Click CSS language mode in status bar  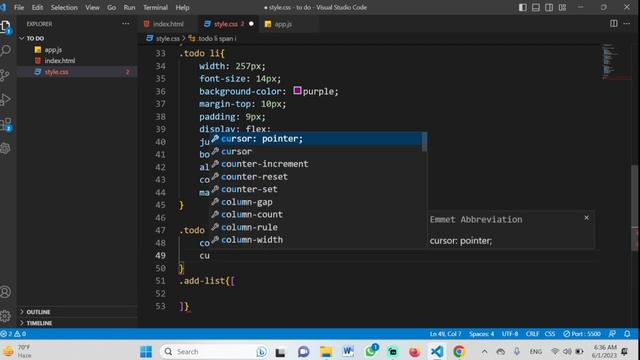point(550,334)
